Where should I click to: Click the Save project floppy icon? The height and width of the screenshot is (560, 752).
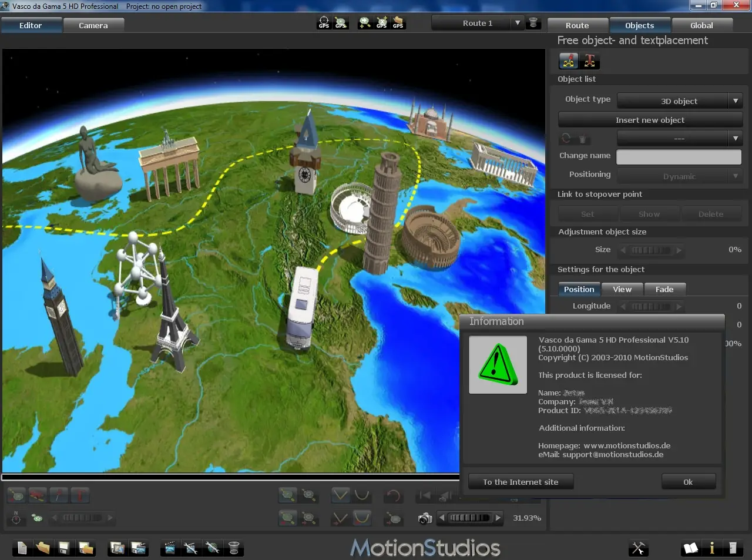pos(63,548)
